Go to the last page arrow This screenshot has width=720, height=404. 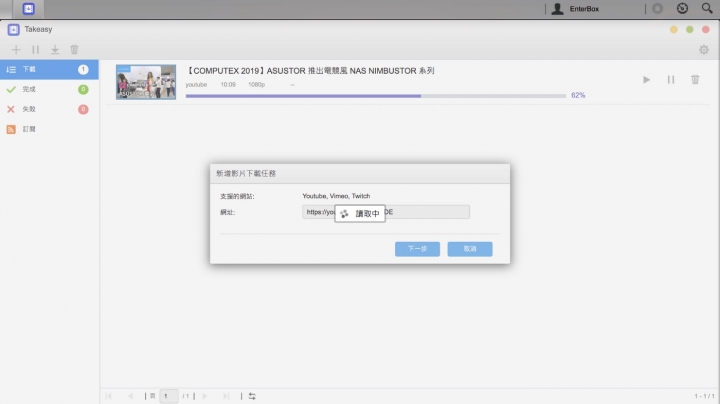(x=226, y=396)
